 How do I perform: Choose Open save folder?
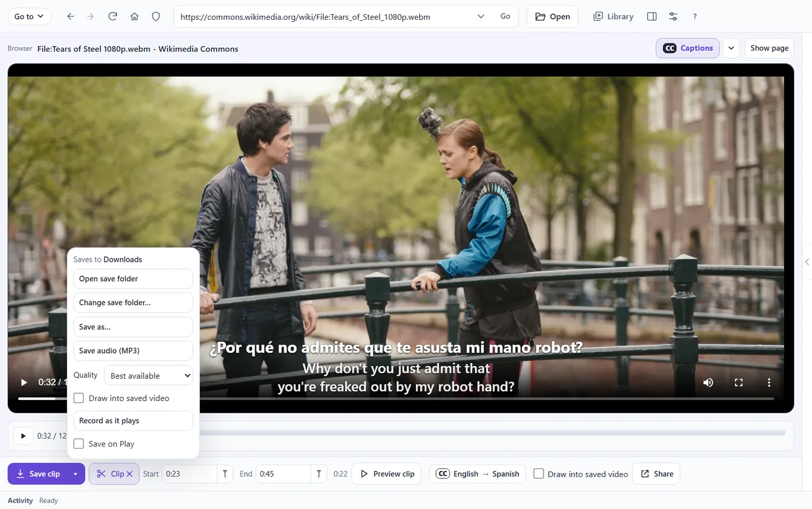point(133,279)
